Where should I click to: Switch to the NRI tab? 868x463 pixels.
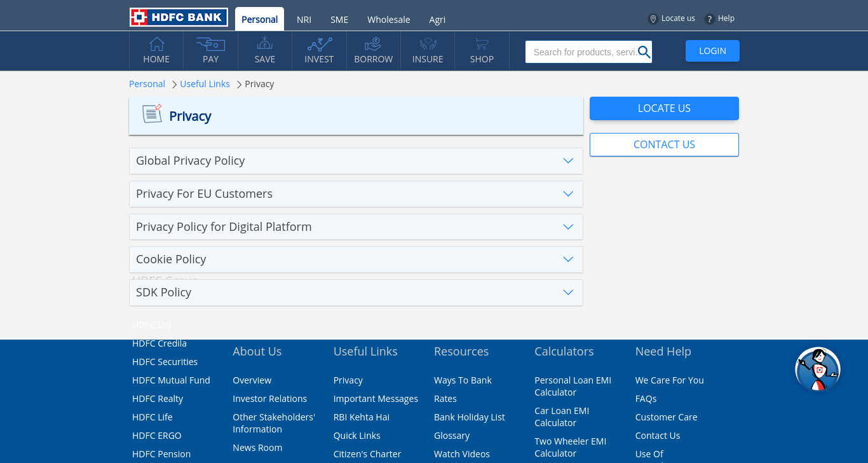304,20
